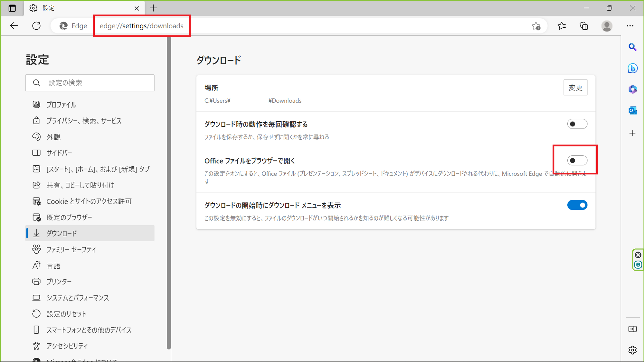
Task: Add this page to favorites
Action: tap(536, 26)
